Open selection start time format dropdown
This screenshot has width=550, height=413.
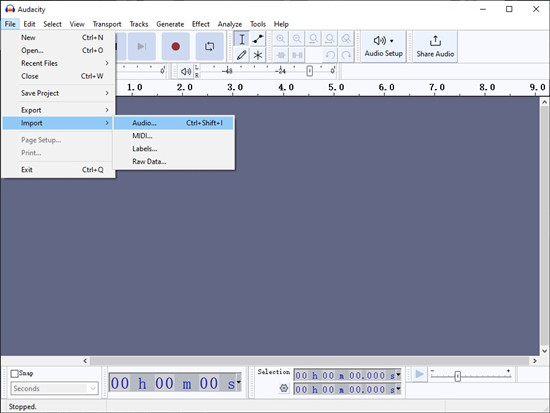(x=398, y=374)
